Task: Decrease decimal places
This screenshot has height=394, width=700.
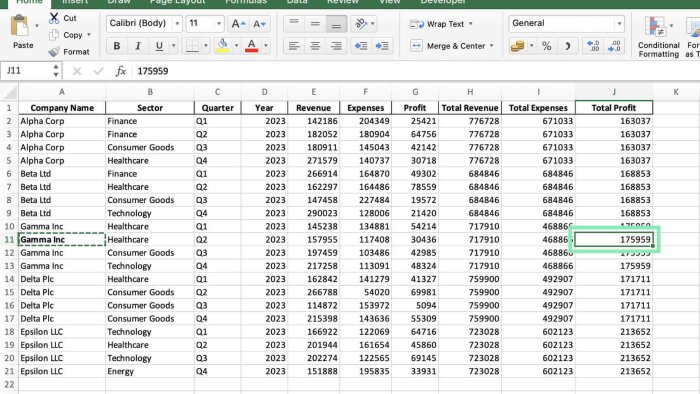Action: coord(614,46)
